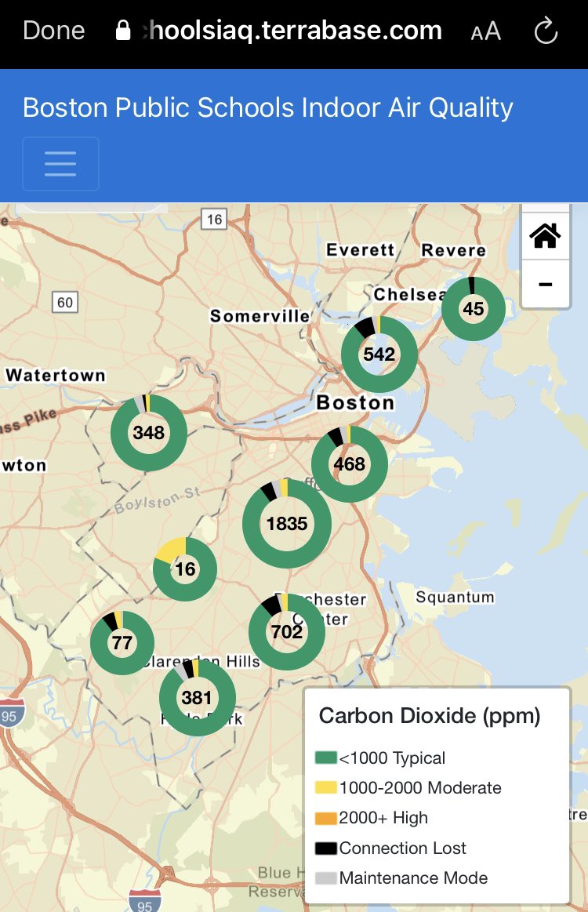Click the Everett label on the map
The height and width of the screenshot is (912, 588).
[360, 250]
